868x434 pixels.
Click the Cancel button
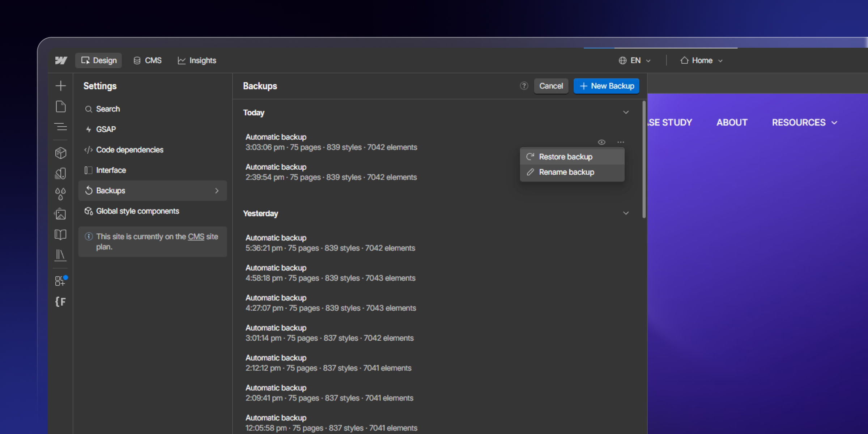click(x=551, y=86)
